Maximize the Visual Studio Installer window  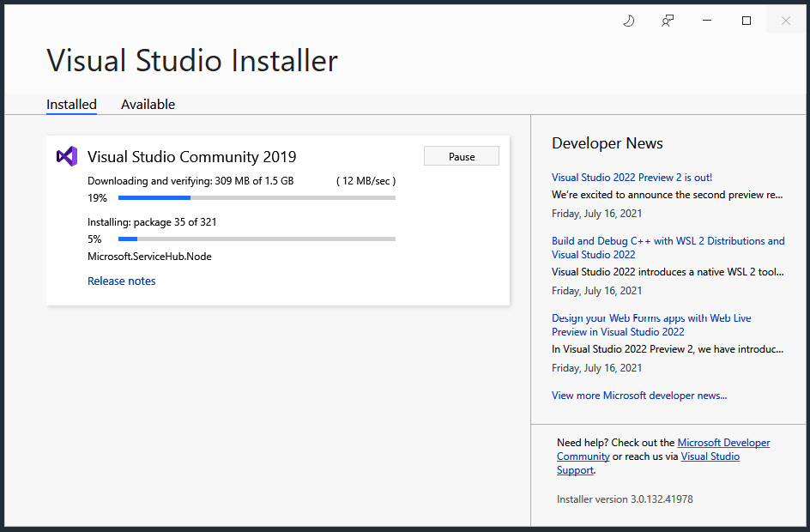click(x=747, y=21)
